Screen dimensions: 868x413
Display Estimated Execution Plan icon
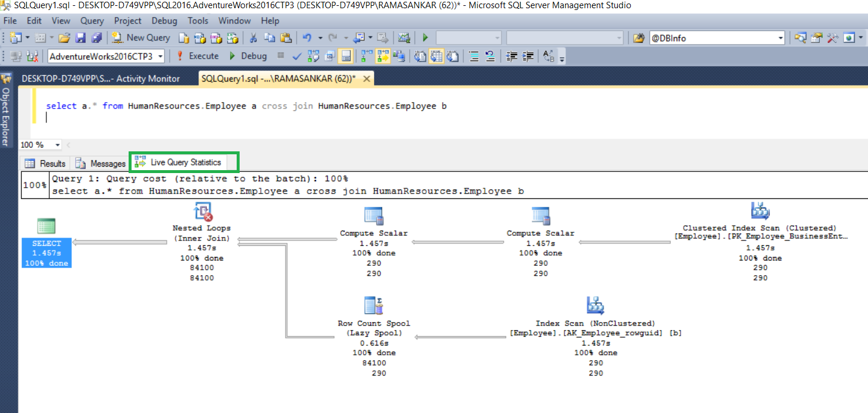click(x=313, y=56)
